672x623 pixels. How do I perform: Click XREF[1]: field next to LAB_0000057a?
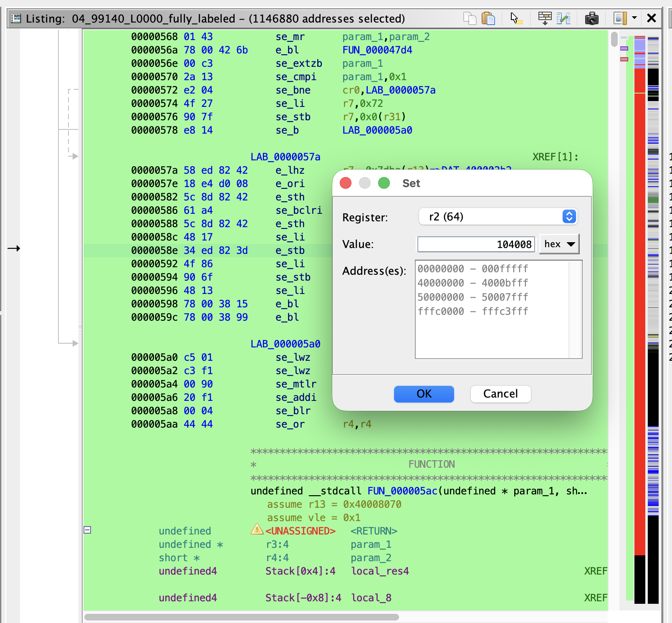(555, 157)
